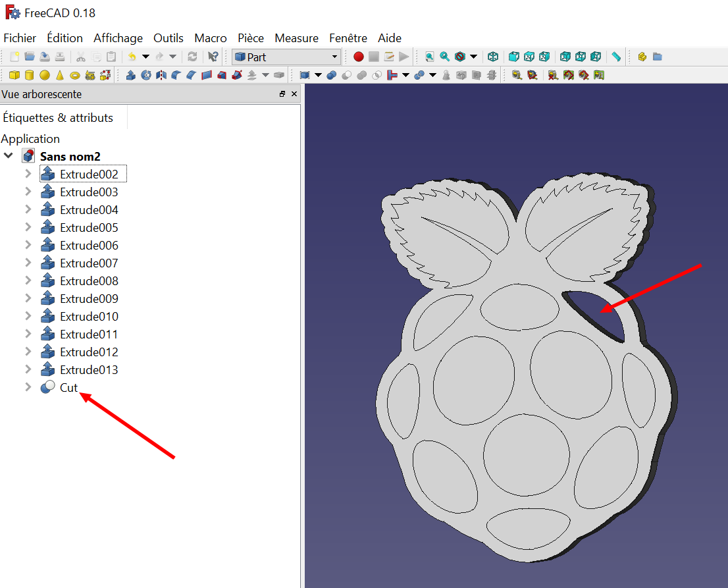
Task: Select Extrude008 in the tree
Action: coord(89,281)
